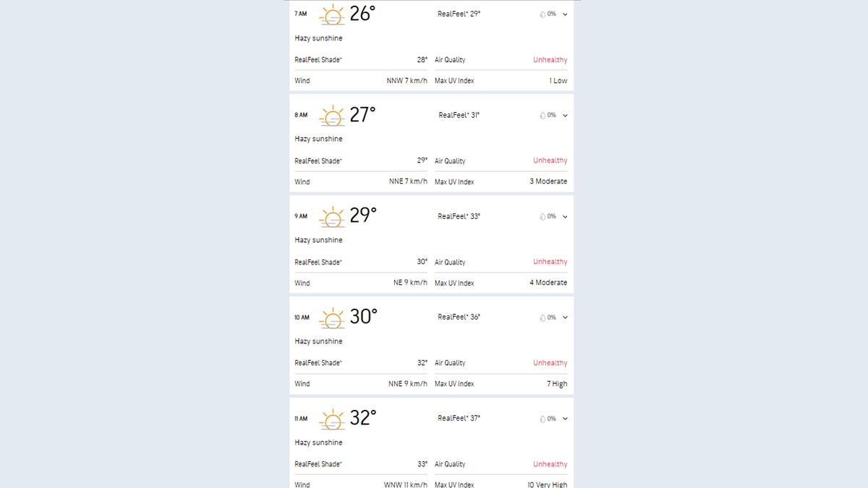Open the 10 AM Unhealthy air quality status
The width and height of the screenshot is (868, 488).
pyautogui.click(x=550, y=363)
